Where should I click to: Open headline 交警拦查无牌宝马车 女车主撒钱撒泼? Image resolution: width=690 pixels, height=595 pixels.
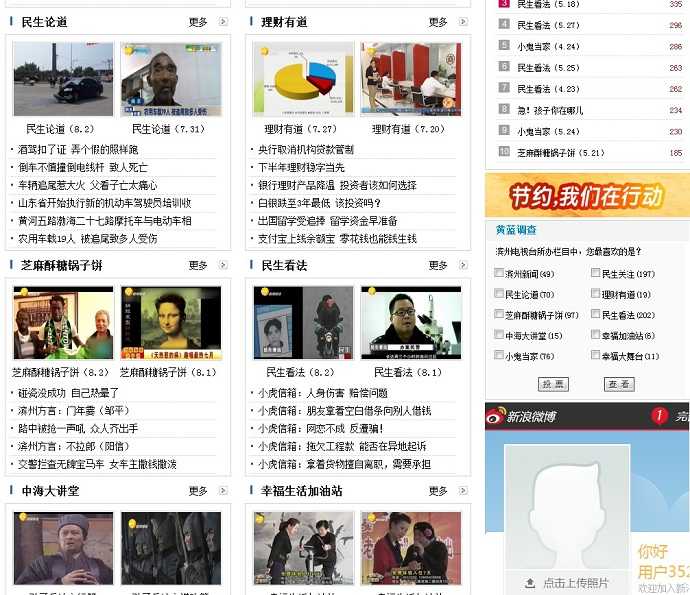coord(97,464)
